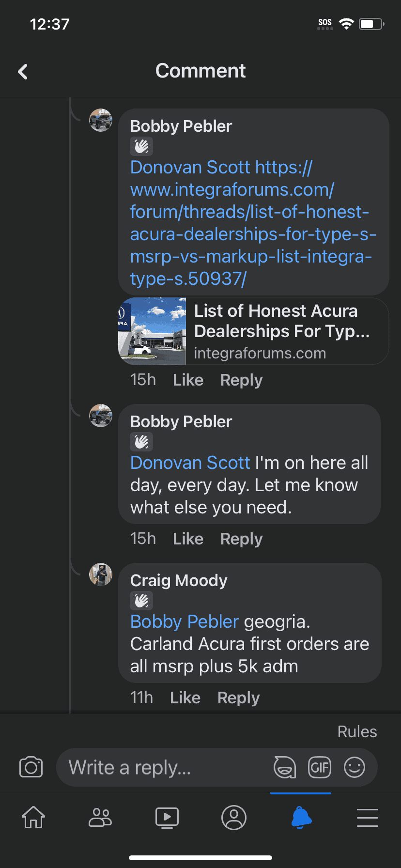Tap the back arrow in the header
The height and width of the screenshot is (868, 401).
(x=23, y=72)
